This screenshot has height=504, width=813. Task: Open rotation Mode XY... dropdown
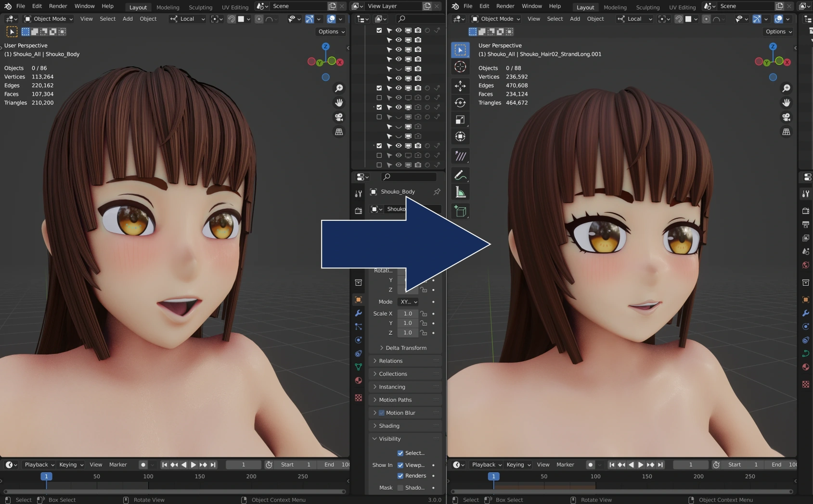point(409,302)
